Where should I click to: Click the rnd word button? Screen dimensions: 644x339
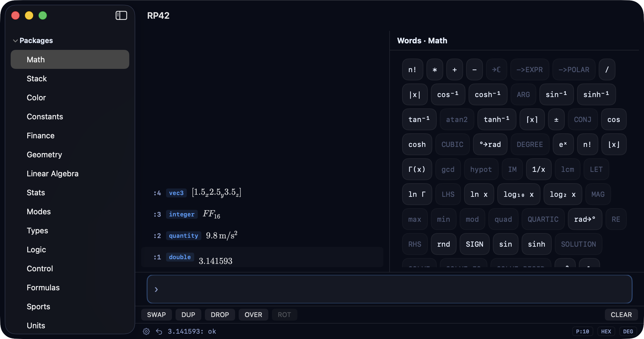[x=444, y=244]
